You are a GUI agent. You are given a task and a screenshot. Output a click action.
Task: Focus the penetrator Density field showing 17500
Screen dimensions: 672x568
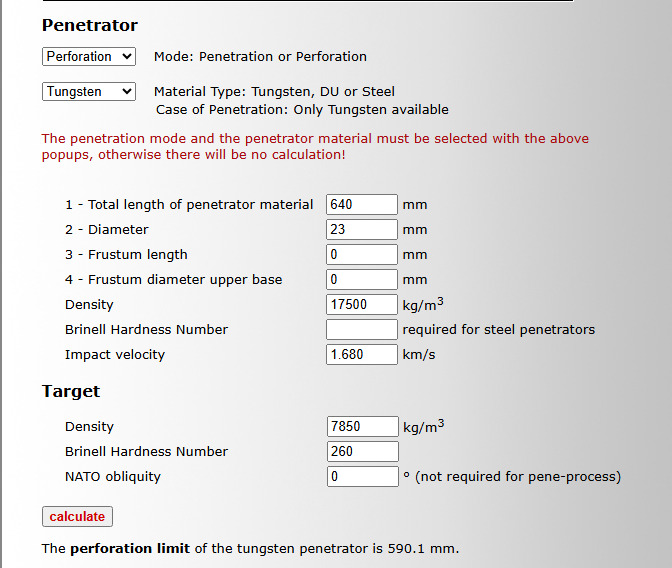[x=362, y=305]
